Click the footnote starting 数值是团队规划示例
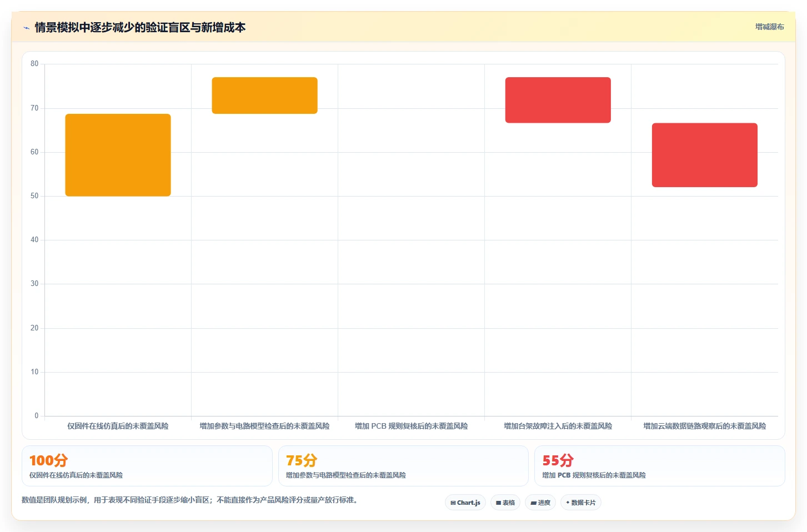This screenshot has height=532, width=807. tap(191, 500)
